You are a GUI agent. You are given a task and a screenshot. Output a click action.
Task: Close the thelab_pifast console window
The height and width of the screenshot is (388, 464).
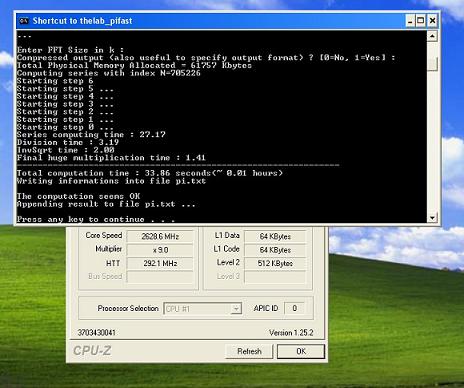point(432,21)
